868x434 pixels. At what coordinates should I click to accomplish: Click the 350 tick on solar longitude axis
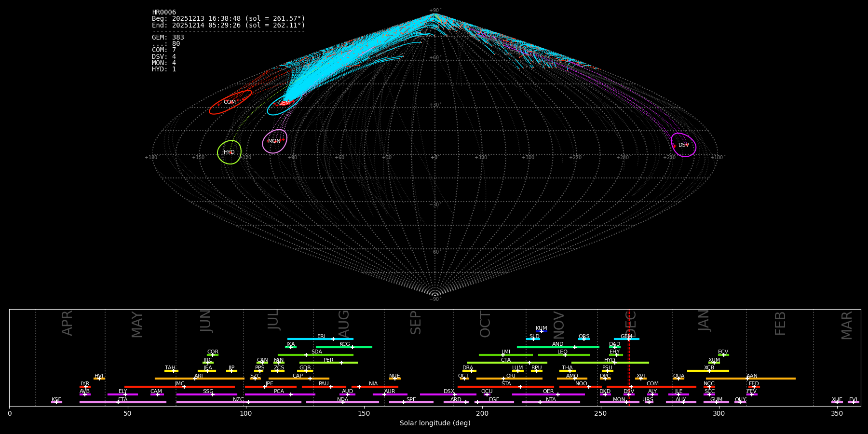[x=837, y=414]
